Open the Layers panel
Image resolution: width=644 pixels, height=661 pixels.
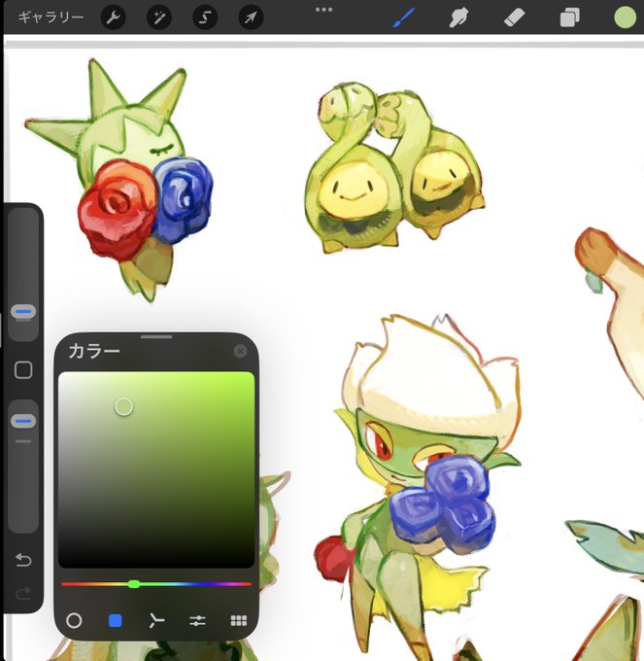[x=569, y=18]
